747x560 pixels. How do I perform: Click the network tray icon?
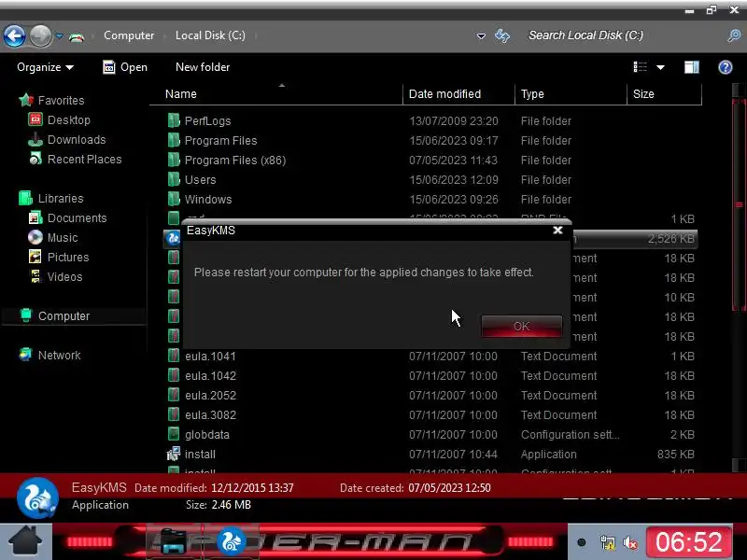(608, 542)
